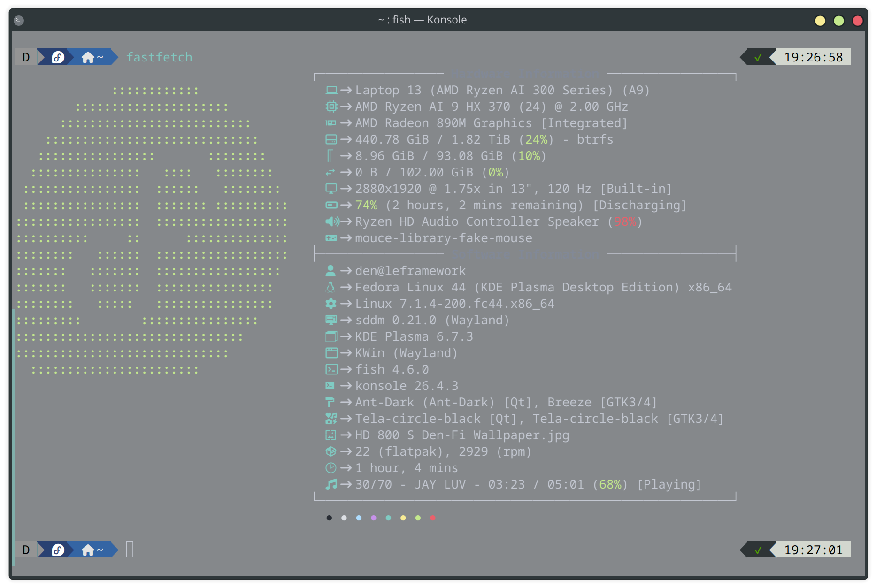Click the penguin icon beside Fedora Linux 44
This screenshot has width=876, height=588.
pos(330,287)
